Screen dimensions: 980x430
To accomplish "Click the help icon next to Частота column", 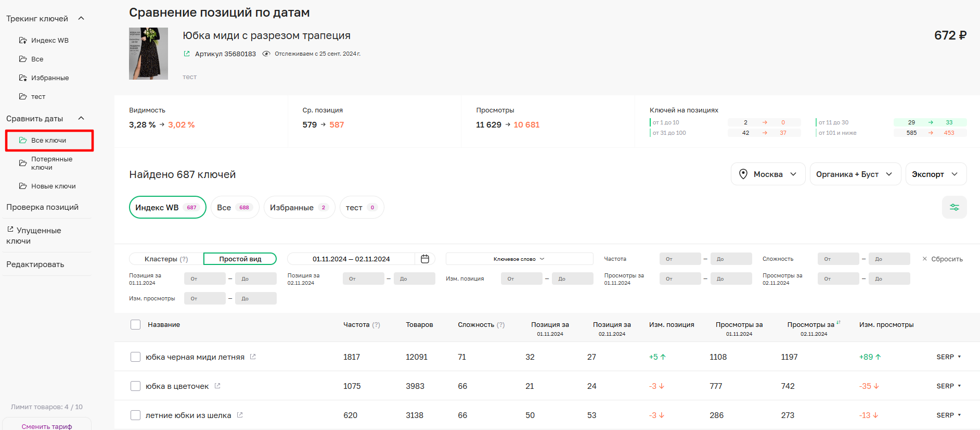I will (x=376, y=325).
